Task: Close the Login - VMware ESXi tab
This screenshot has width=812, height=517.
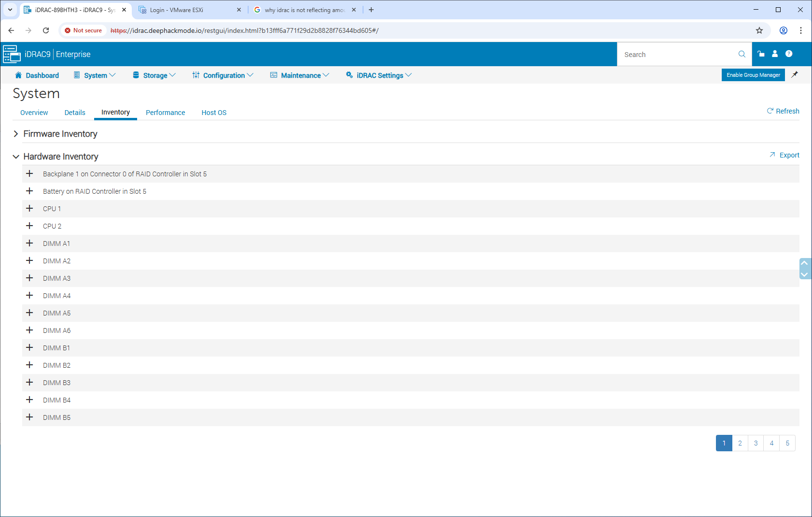Action: 239,10
